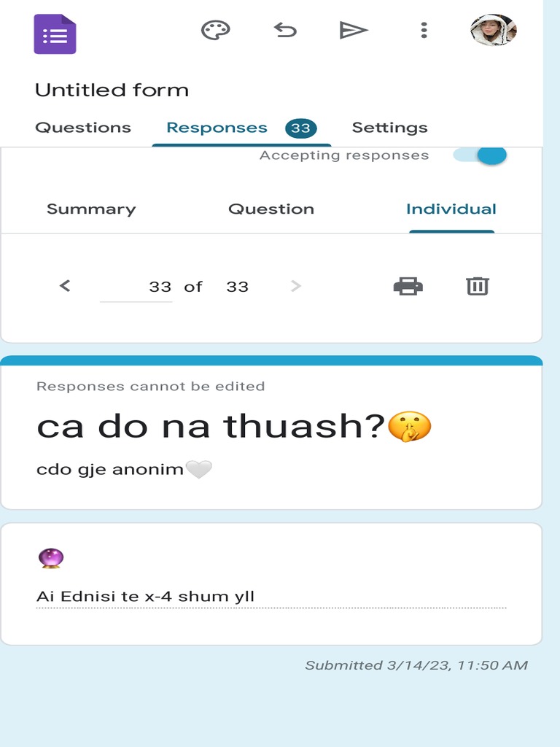Screen dimensions: 560x747
Task: Open the Settings tab
Action: [389, 128]
